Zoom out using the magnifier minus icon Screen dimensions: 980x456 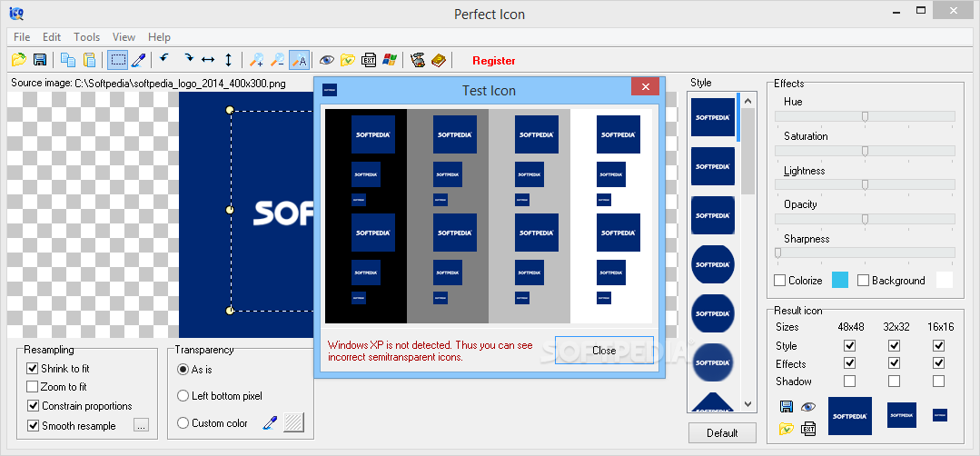click(x=278, y=60)
